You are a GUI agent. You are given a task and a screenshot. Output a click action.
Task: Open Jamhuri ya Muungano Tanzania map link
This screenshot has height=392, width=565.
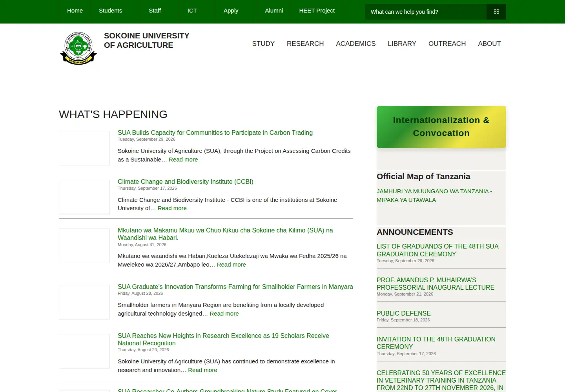(x=434, y=196)
